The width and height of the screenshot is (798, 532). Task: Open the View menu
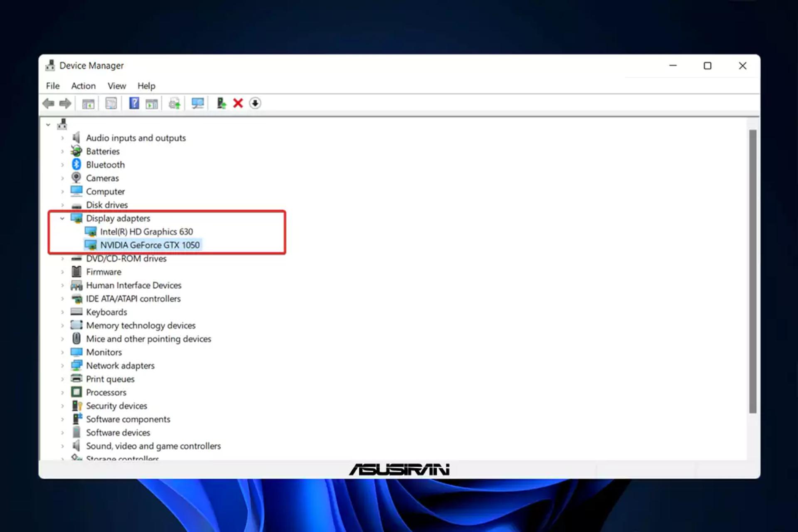click(x=116, y=86)
